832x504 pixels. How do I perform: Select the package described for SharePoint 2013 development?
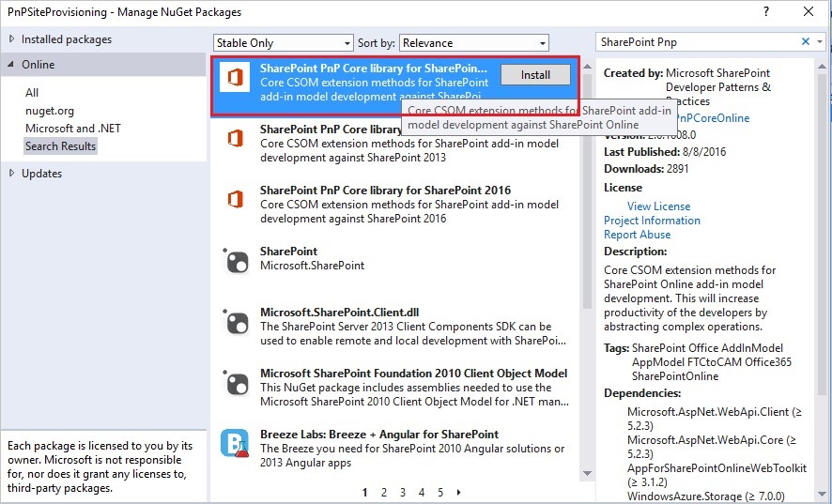tap(394, 143)
